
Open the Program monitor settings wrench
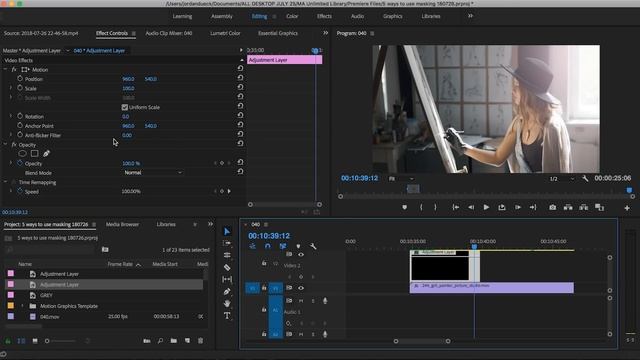point(585,178)
